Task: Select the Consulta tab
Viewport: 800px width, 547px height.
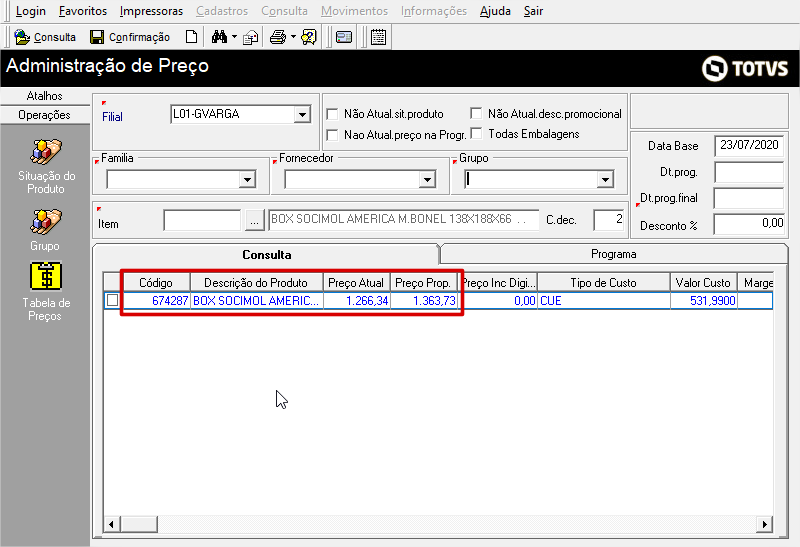Action: coord(266,254)
